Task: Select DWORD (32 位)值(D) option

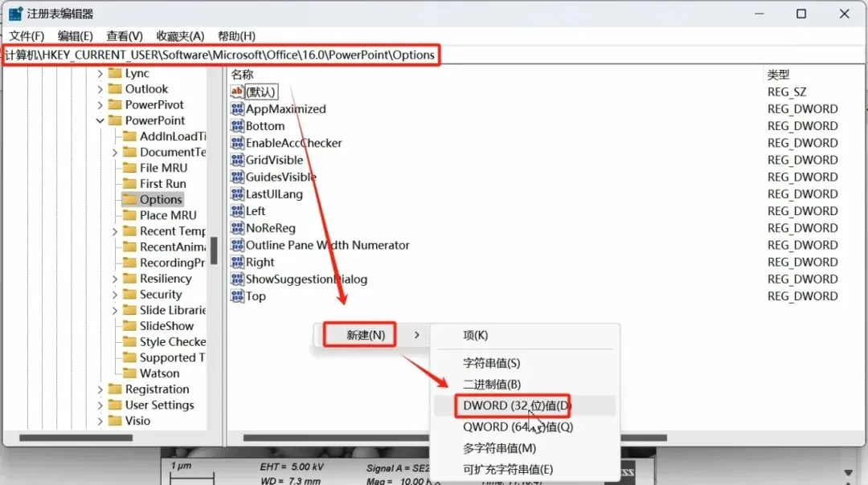Action: tap(526, 406)
